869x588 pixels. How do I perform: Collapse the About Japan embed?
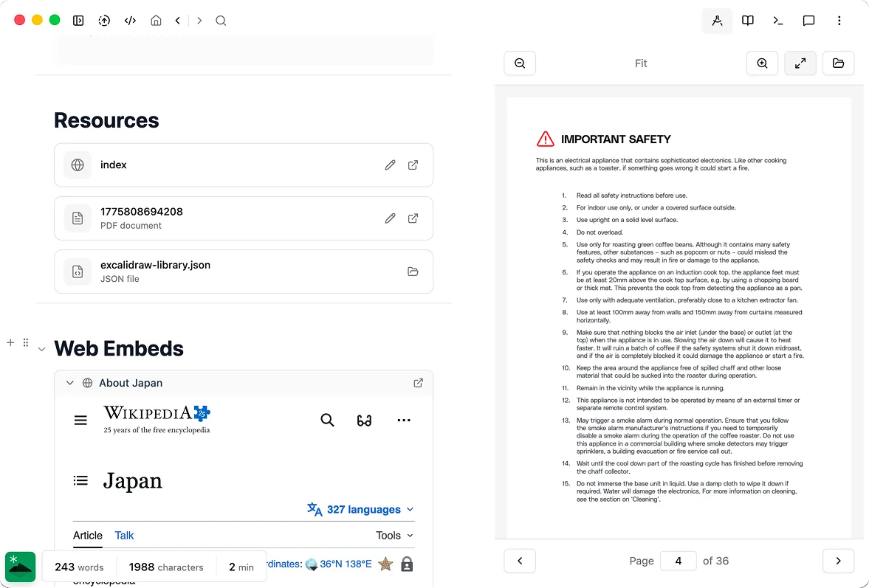coord(70,383)
